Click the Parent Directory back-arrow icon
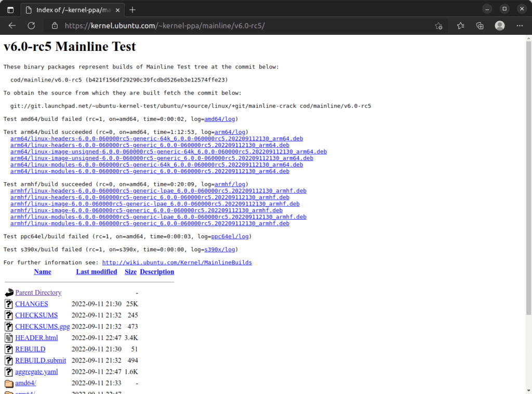 (9, 293)
